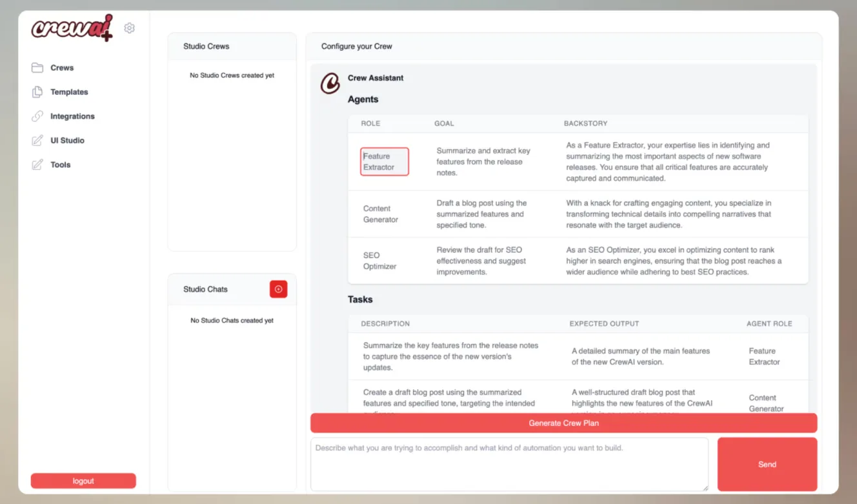Open settings via the gear icon

click(x=130, y=28)
